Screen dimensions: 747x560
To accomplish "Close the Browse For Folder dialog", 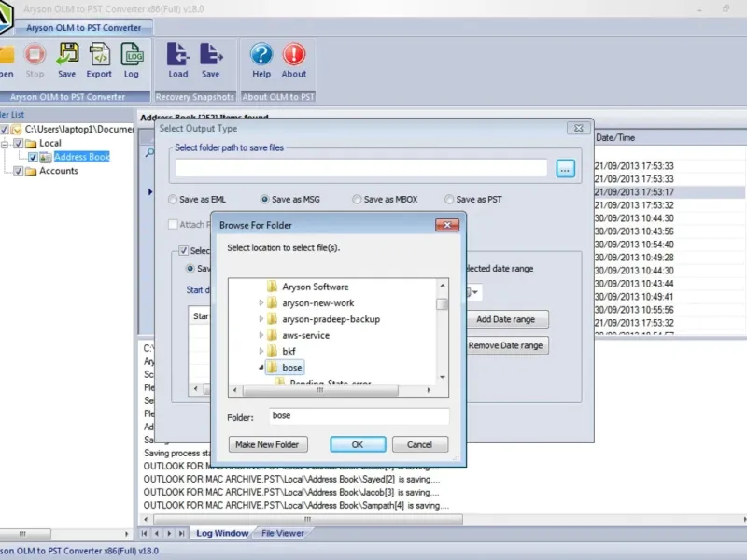I will tap(447, 225).
